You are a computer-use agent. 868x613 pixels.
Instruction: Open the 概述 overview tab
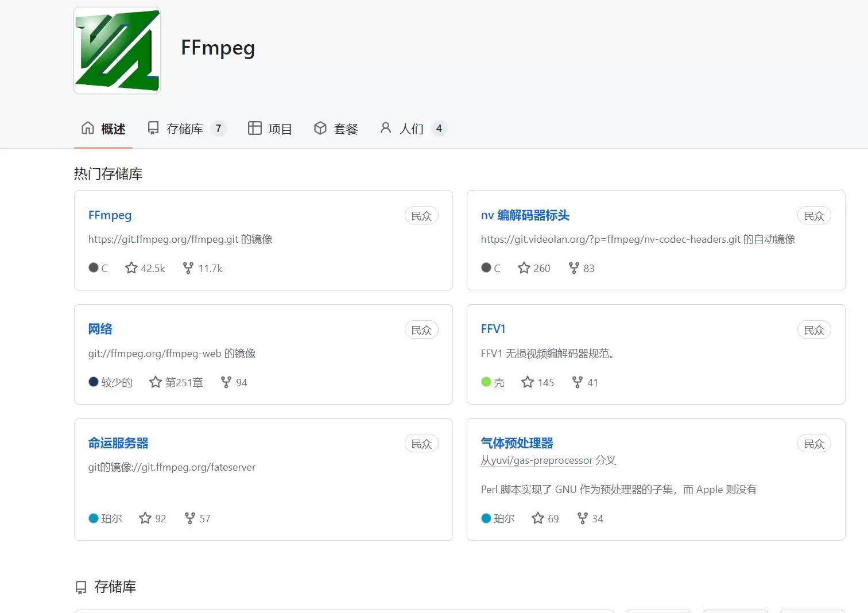click(x=103, y=129)
